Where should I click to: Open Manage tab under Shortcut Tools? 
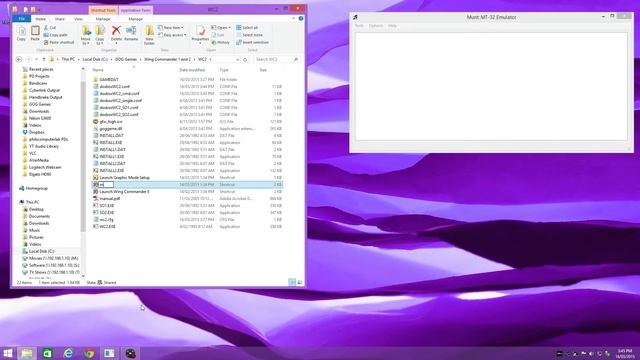point(103,19)
